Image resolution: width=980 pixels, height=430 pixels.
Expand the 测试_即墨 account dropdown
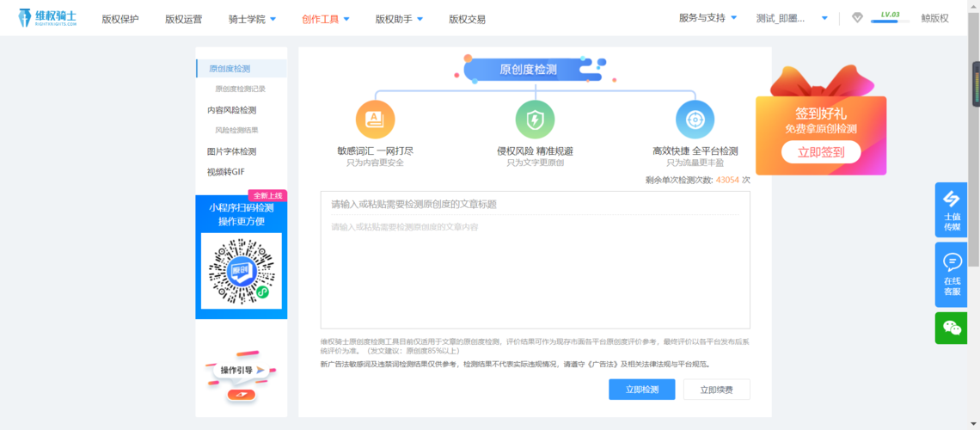pyautogui.click(x=824, y=18)
